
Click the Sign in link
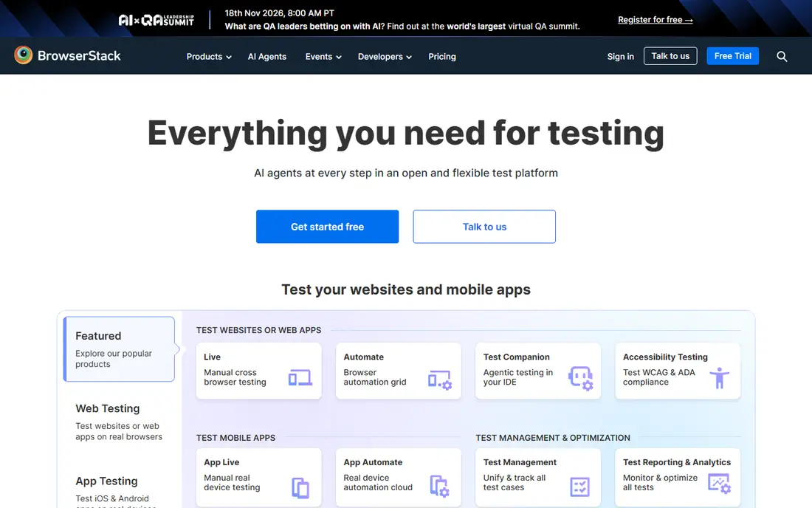(x=620, y=56)
